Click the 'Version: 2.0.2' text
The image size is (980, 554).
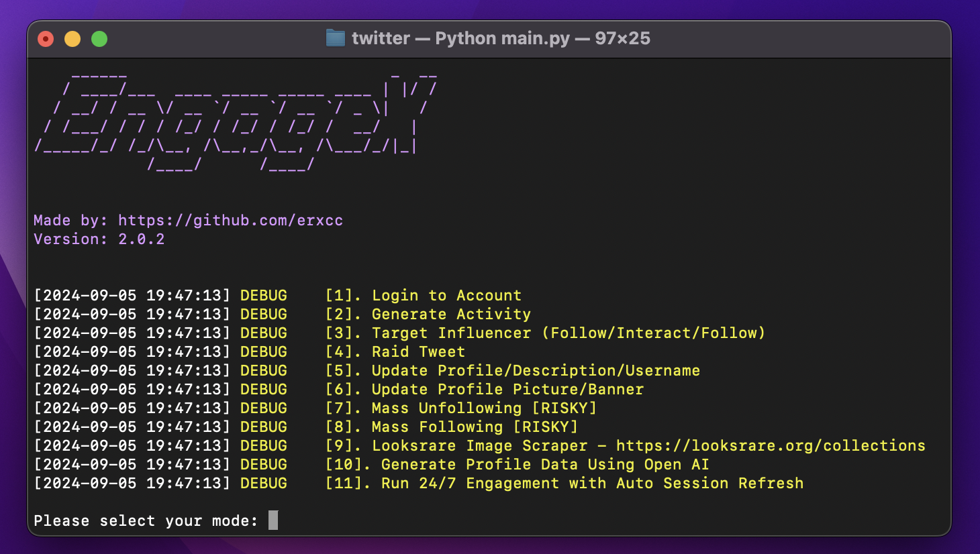pos(99,239)
